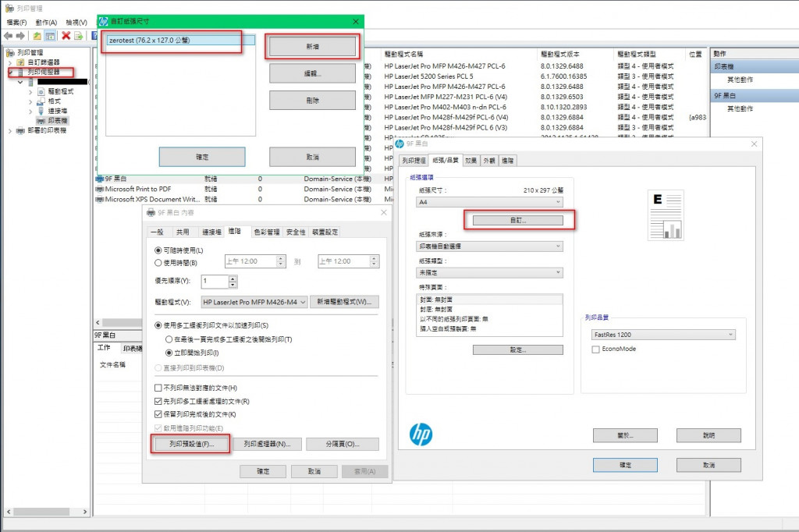799x532 pixels.
Task: Click the export list toolbar icon
Action: [79, 36]
